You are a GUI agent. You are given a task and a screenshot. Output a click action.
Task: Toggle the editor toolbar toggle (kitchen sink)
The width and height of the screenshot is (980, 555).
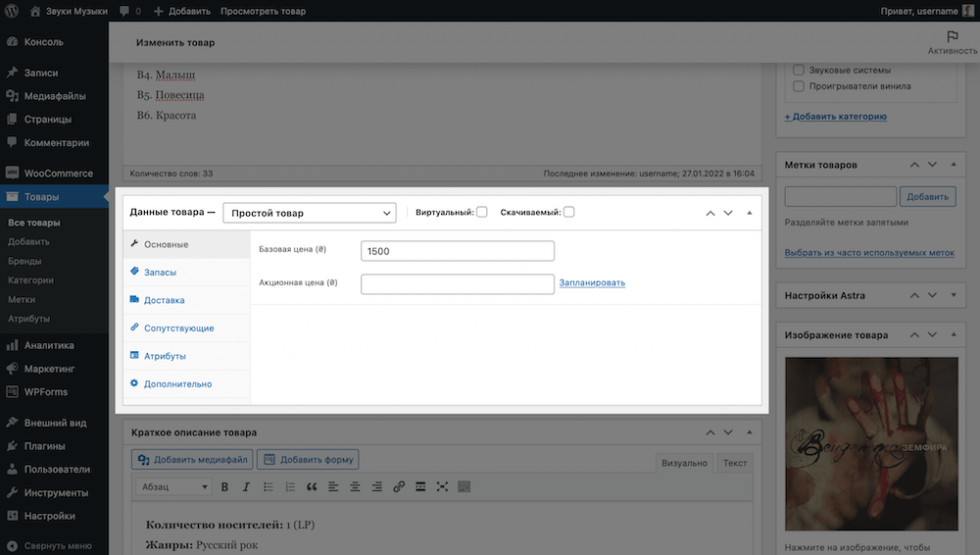464,486
